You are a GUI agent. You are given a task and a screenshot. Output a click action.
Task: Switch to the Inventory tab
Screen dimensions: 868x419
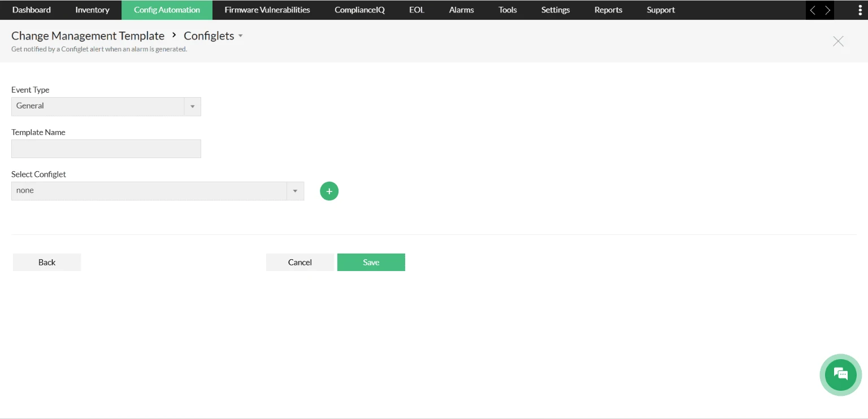[x=92, y=10]
